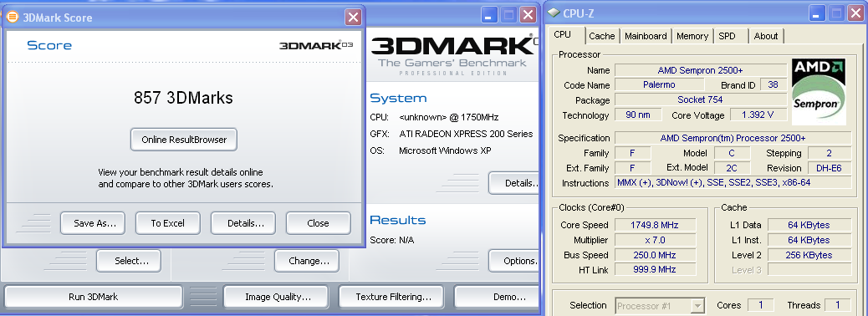Click the Name field AMD Sempron 2500+
This screenshot has height=316, width=868.
point(700,70)
